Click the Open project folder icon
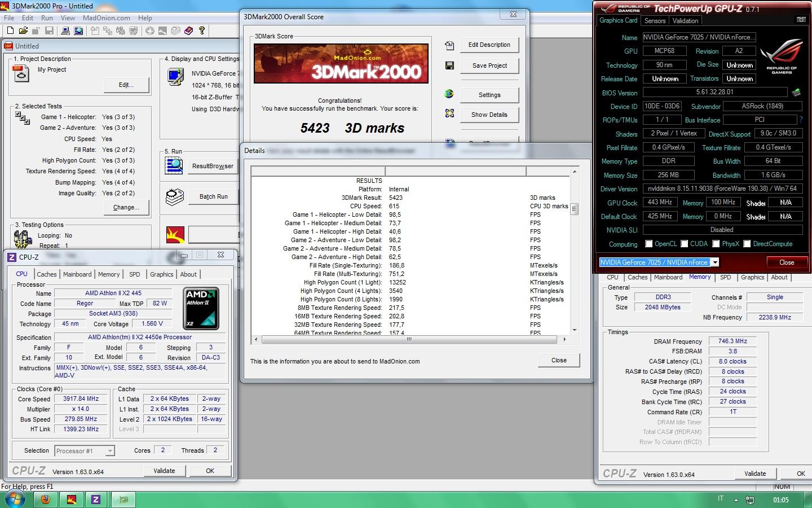Viewport: 812px width, 508px height. click(x=23, y=30)
